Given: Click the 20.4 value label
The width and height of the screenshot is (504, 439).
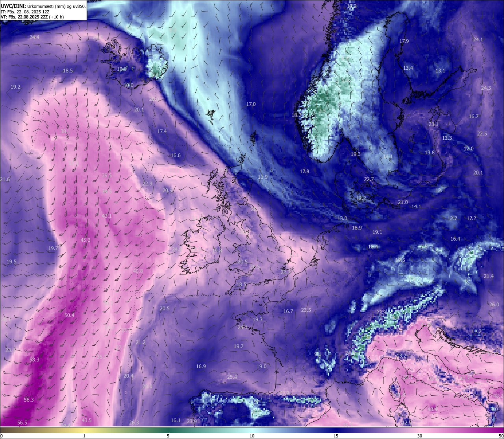Looking at the screenshot, I should 128,376.
